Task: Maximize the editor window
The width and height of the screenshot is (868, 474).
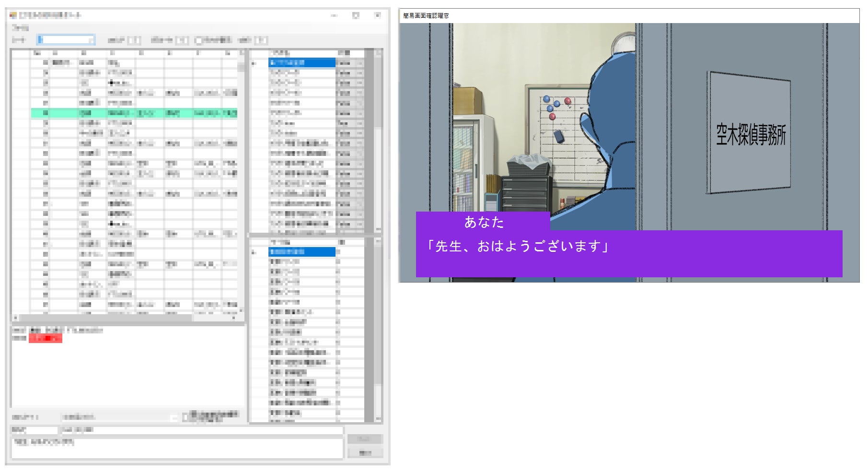Action: (x=356, y=15)
